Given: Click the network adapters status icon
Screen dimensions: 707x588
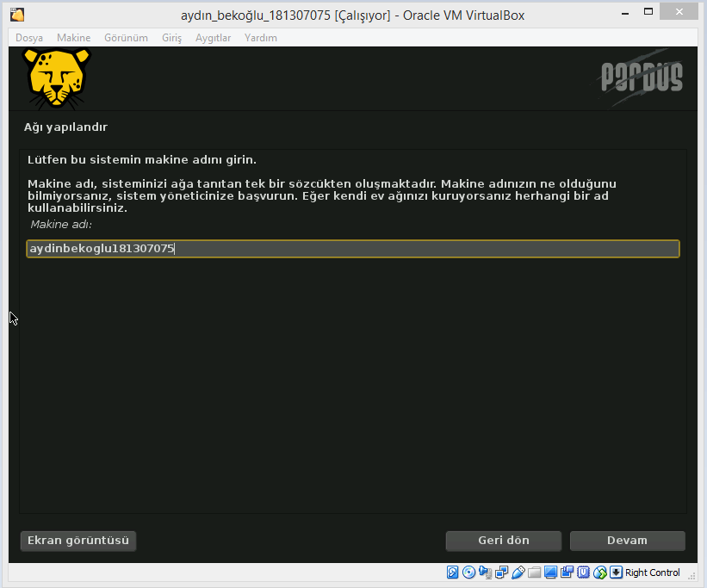Looking at the screenshot, I should pyautogui.click(x=501, y=573).
